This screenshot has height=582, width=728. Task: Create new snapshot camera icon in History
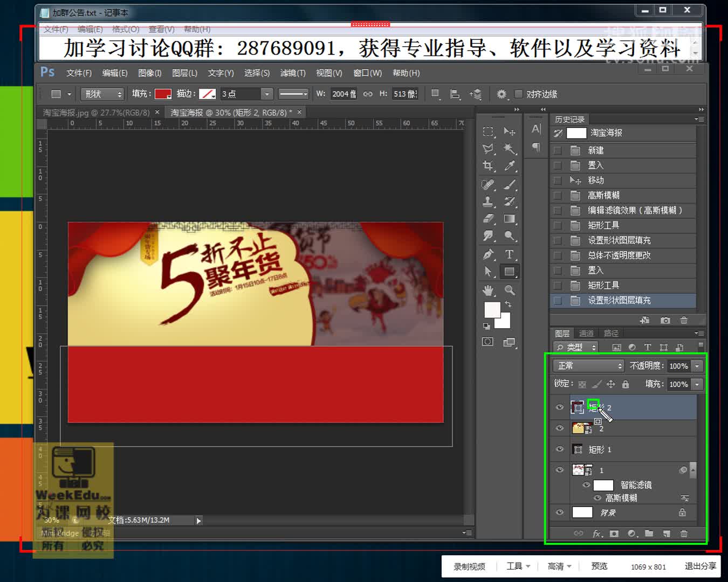[x=665, y=320]
